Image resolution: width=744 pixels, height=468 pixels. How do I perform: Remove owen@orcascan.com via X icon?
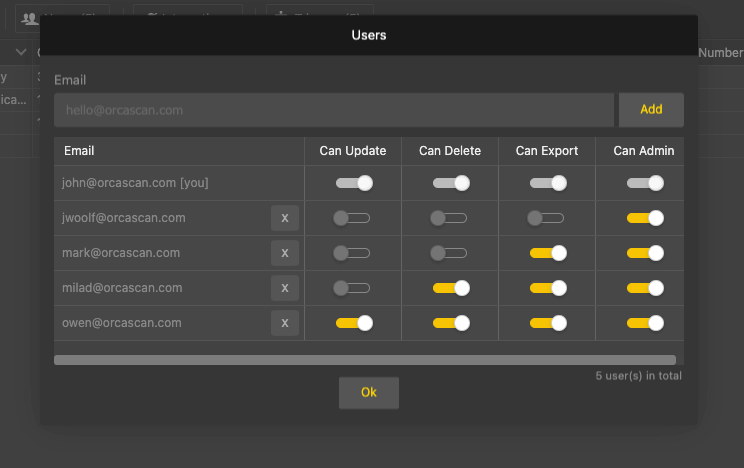[285, 323]
